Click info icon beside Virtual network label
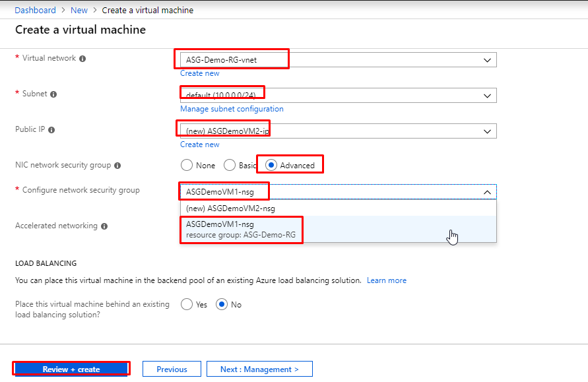 [82, 59]
